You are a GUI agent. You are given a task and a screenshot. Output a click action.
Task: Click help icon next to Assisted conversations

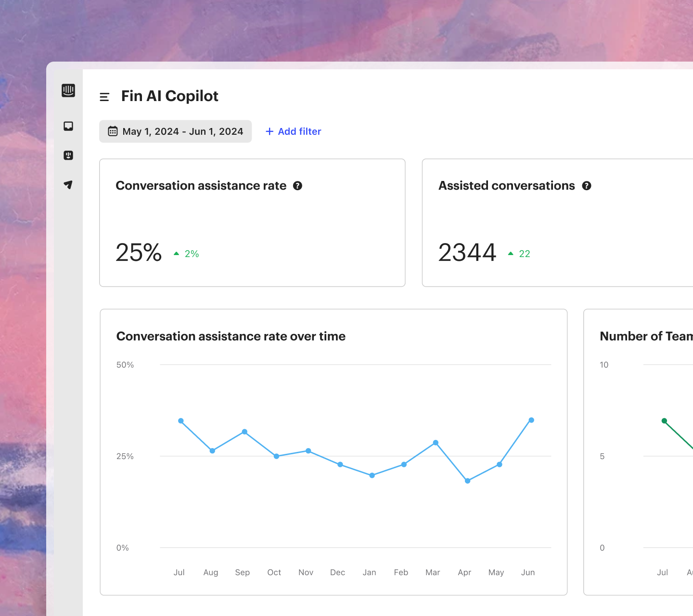point(587,186)
